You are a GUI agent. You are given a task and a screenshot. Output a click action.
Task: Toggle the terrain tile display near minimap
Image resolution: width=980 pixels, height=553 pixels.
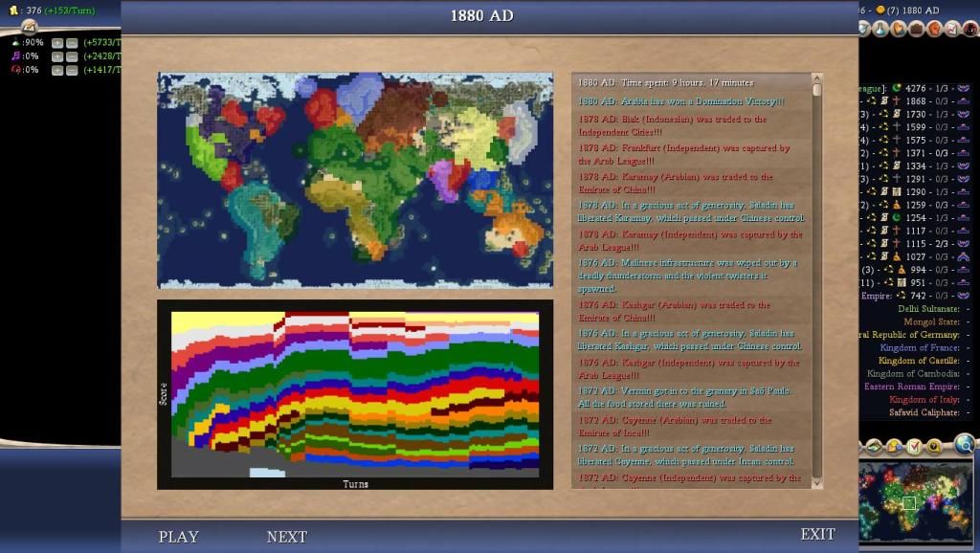[875, 446]
